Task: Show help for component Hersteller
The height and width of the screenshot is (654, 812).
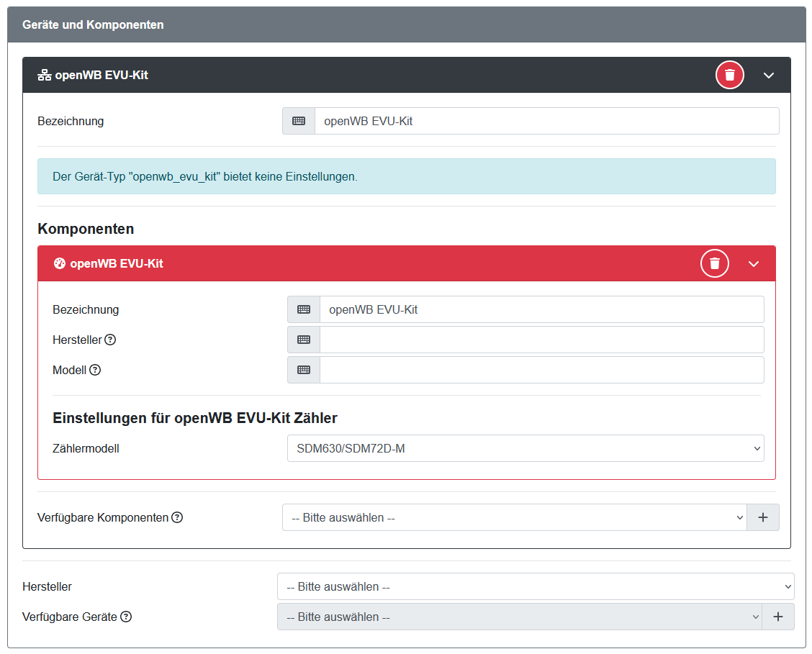Action: tap(110, 340)
